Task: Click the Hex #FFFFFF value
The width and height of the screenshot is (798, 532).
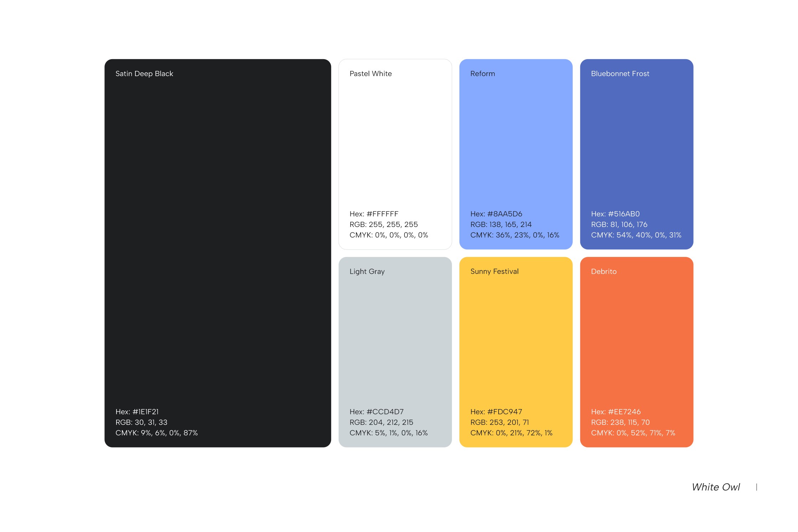Action: (x=374, y=214)
